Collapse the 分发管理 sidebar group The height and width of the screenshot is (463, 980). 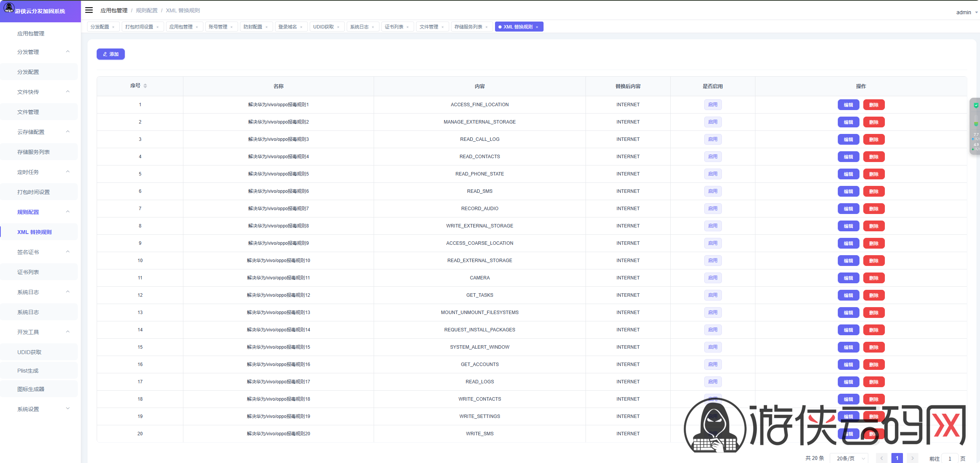click(x=68, y=52)
